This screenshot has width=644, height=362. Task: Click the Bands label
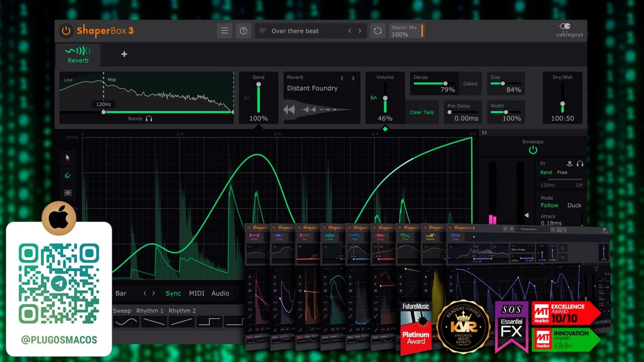(135, 119)
